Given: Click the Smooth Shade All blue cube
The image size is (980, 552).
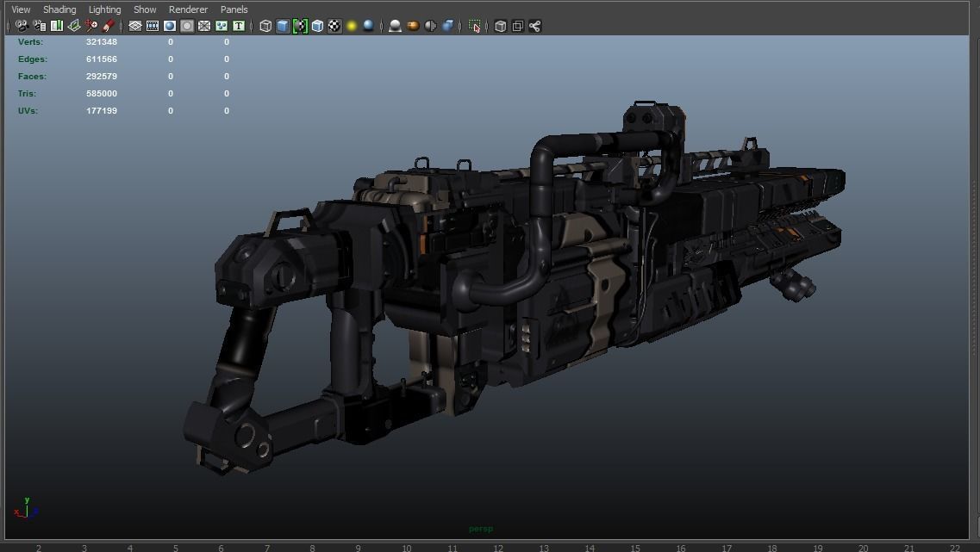Looking at the screenshot, I should point(283,26).
